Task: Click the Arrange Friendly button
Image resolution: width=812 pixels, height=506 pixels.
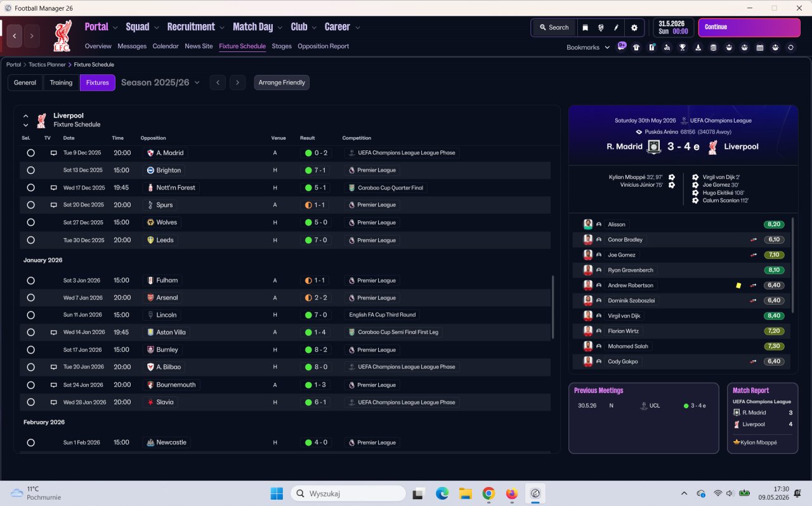Action: pyautogui.click(x=282, y=83)
